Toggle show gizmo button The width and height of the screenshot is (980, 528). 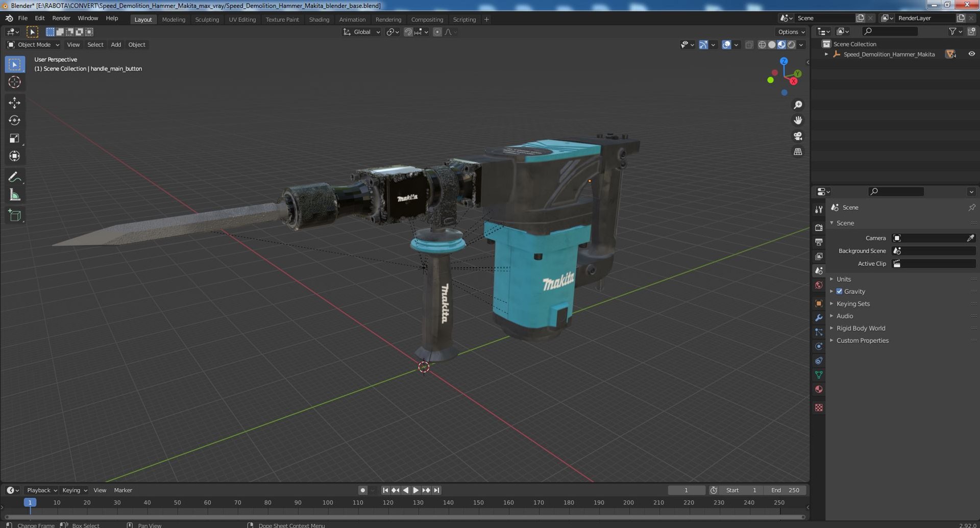pos(703,45)
